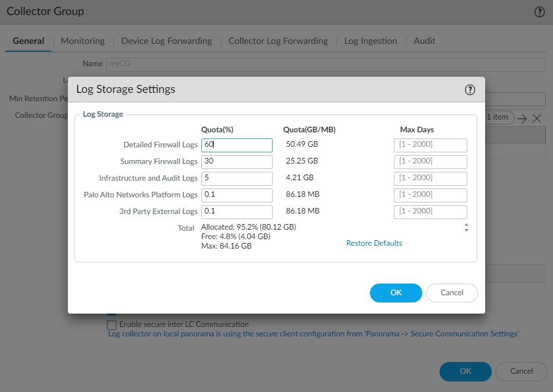Open the Collector Group help icon

(539, 12)
